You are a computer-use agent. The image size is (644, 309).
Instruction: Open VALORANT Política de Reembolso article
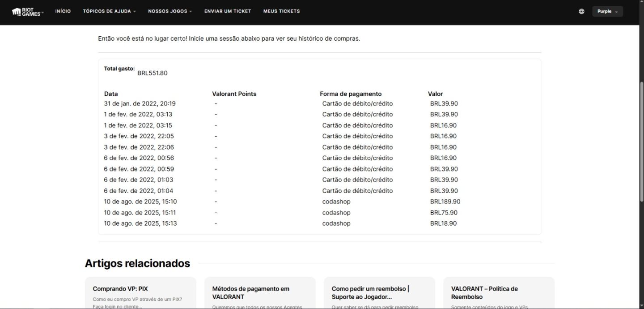click(499, 293)
